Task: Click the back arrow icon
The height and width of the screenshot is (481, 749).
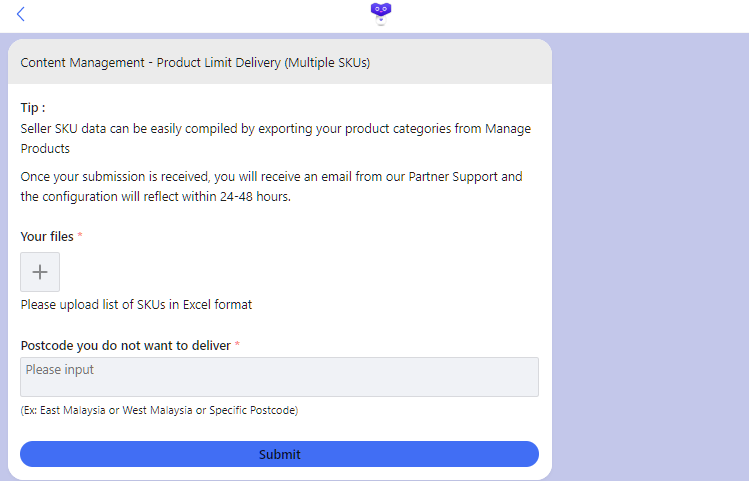Action: point(21,14)
